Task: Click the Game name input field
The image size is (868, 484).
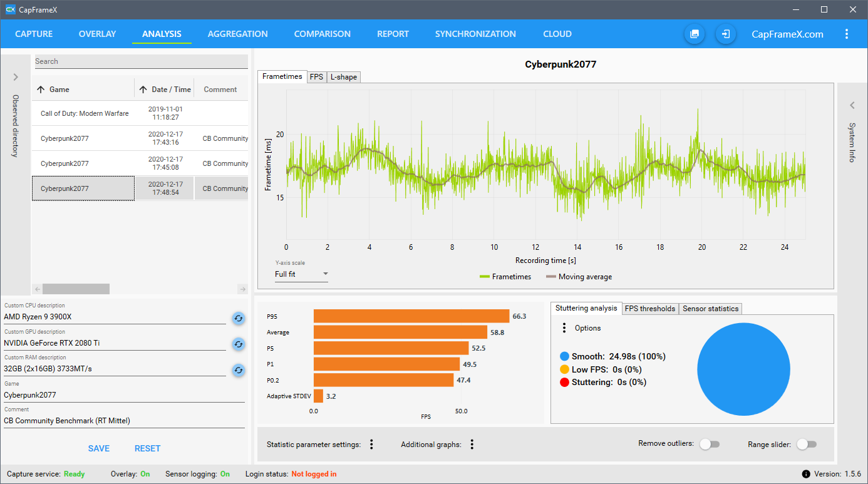Action: [124, 395]
